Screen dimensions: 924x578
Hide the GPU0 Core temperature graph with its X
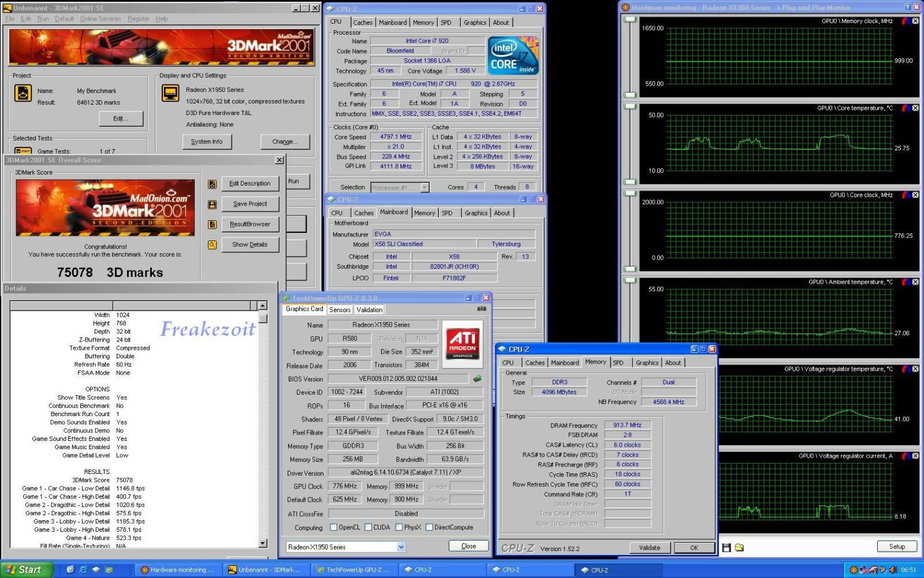point(915,108)
